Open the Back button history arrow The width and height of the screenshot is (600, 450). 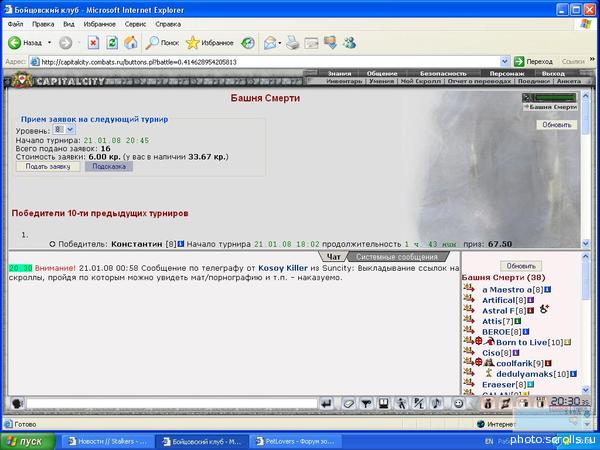pos(48,43)
